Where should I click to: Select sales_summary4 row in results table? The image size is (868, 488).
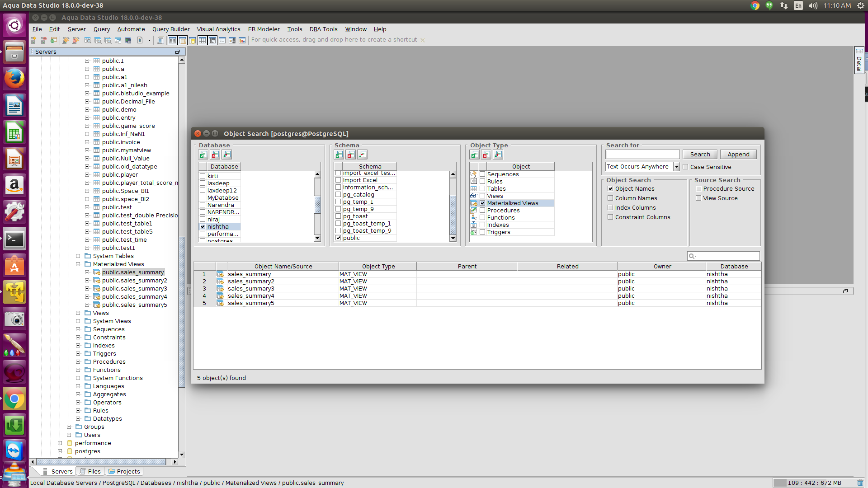(x=477, y=296)
